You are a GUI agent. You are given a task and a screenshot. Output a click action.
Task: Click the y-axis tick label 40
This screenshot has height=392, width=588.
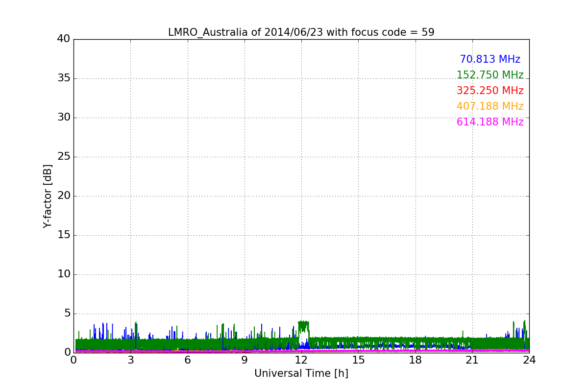[64, 39]
